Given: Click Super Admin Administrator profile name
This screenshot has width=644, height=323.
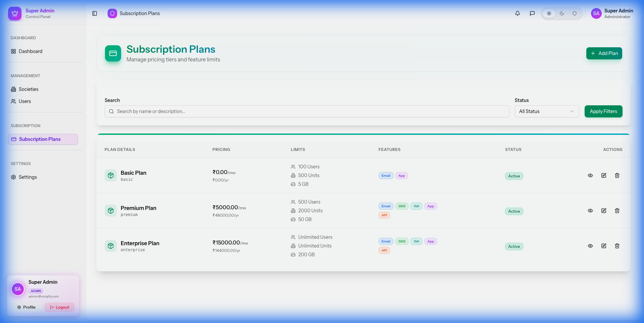Looking at the screenshot, I should coord(619,13).
